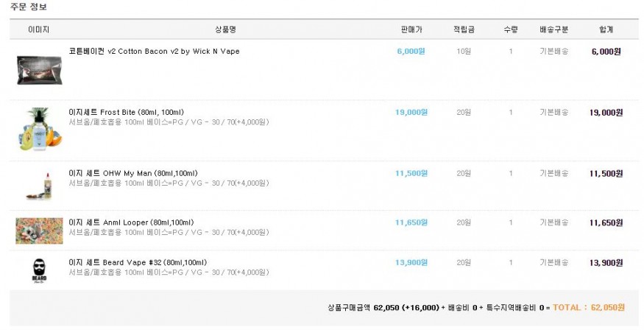Click the OHW My Man product name
The height and width of the screenshot is (330, 644).
pos(132,173)
